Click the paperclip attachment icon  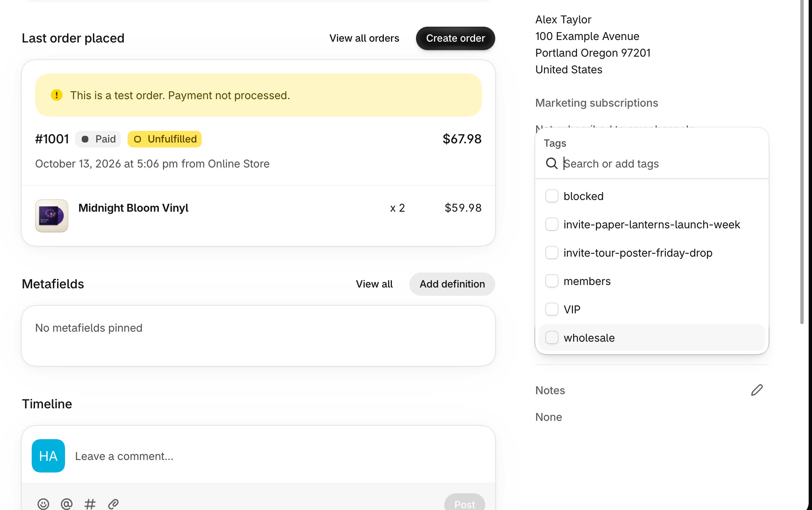pyautogui.click(x=113, y=504)
